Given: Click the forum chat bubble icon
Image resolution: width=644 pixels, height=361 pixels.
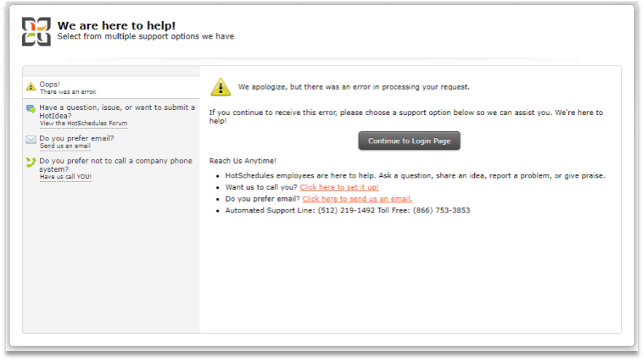Looking at the screenshot, I should coord(31,109).
